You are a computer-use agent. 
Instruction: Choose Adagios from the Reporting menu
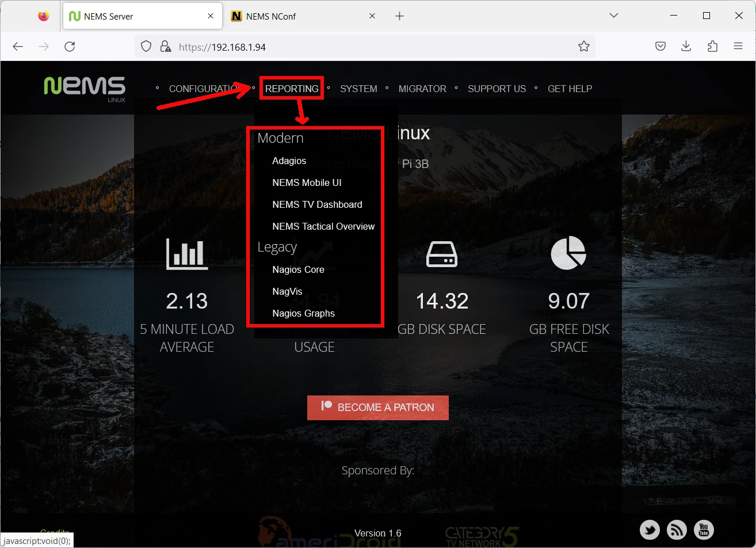coord(289,161)
